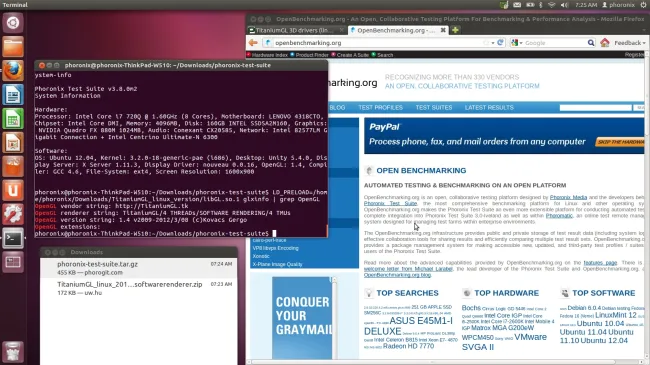Click the clock showing 7:25 AM
This screenshot has height=365, width=650.
pyautogui.click(x=586, y=5)
